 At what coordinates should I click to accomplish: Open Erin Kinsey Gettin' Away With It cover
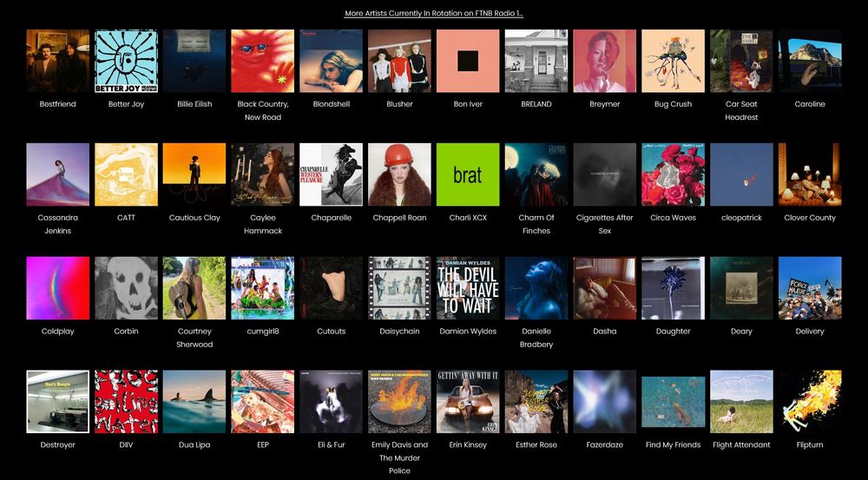(x=468, y=401)
